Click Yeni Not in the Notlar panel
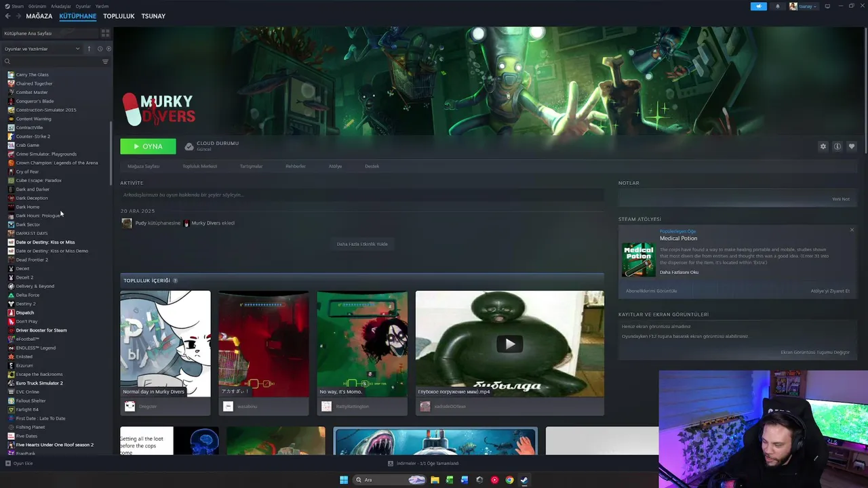The height and width of the screenshot is (488, 868). pyautogui.click(x=841, y=199)
